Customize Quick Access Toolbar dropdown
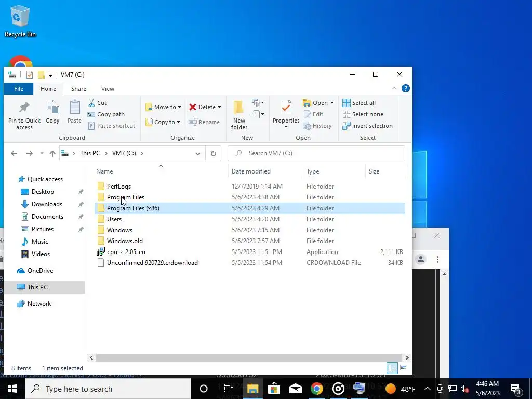The image size is (532, 399). pos(50,75)
